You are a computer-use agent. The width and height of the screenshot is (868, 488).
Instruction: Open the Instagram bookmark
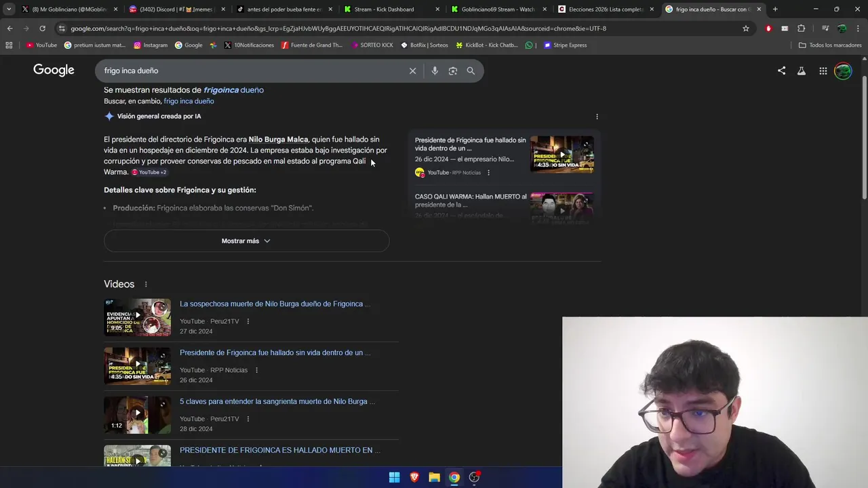click(x=151, y=45)
